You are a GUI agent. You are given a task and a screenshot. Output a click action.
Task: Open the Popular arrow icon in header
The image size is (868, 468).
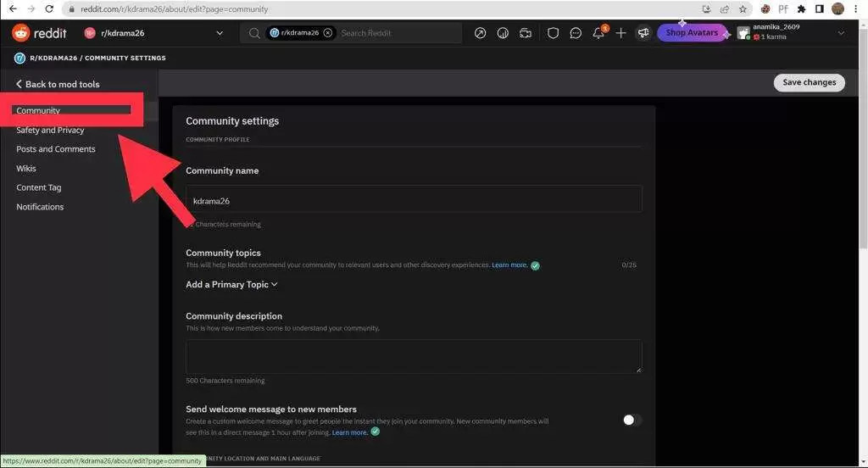(x=480, y=33)
